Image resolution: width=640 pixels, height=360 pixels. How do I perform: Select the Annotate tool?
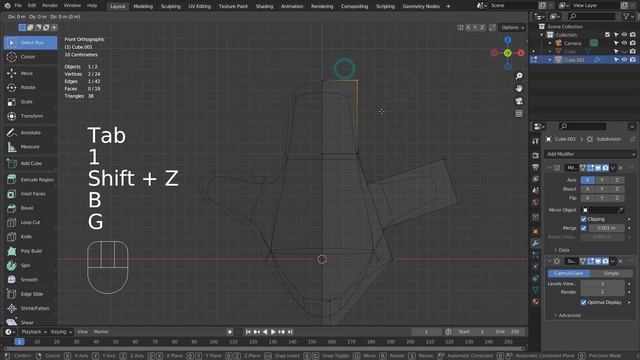click(x=30, y=133)
